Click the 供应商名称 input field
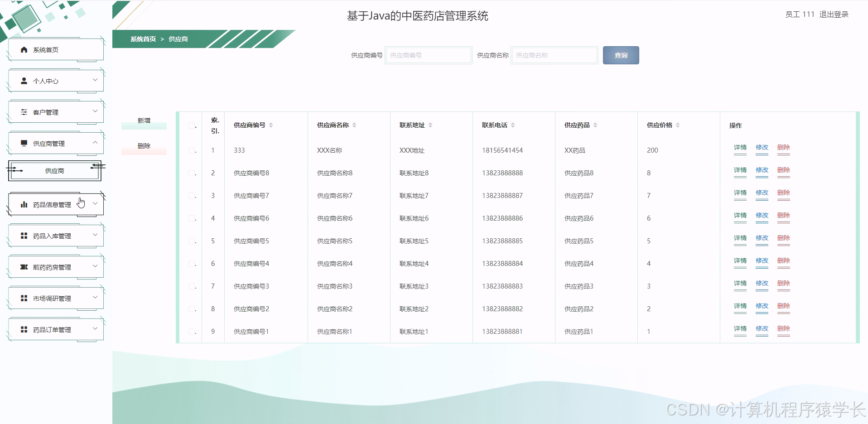The height and width of the screenshot is (424, 868). (554, 55)
